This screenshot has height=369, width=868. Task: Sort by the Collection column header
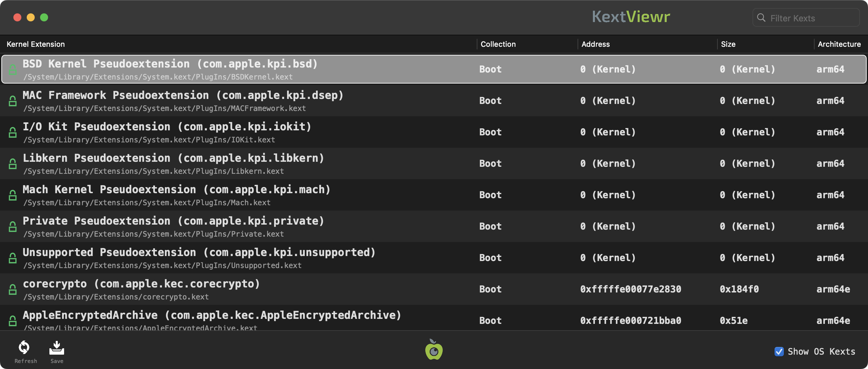click(x=498, y=44)
